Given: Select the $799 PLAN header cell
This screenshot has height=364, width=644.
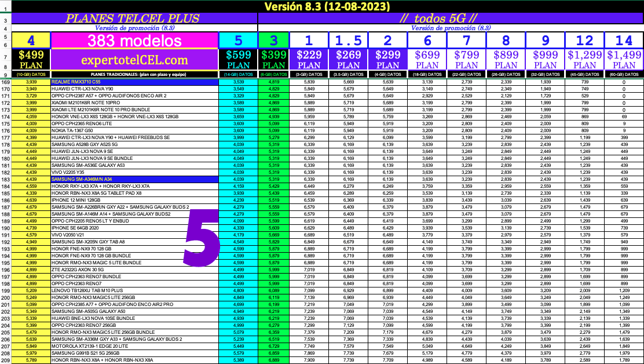Looking at the screenshot, I should click(467, 60).
